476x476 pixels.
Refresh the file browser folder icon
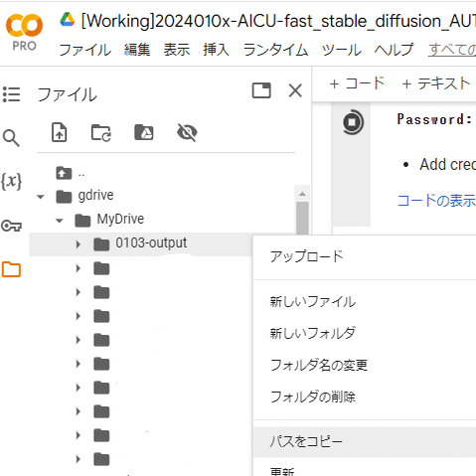pos(101,133)
